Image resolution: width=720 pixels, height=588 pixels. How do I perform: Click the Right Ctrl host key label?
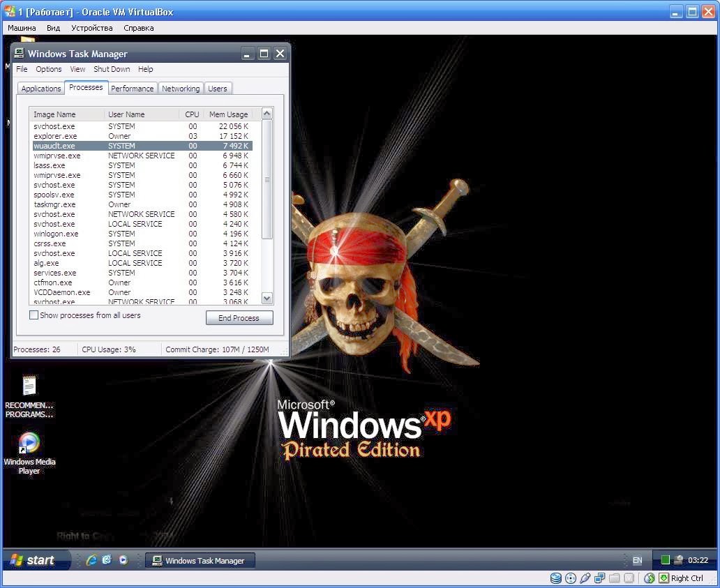tap(687, 578)
